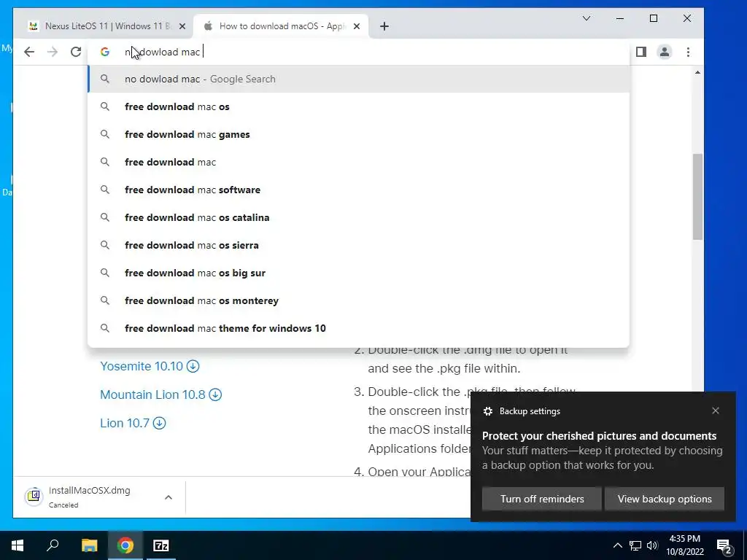Select 'free download mac os catalina' suggestion

[x=358, y=217]
